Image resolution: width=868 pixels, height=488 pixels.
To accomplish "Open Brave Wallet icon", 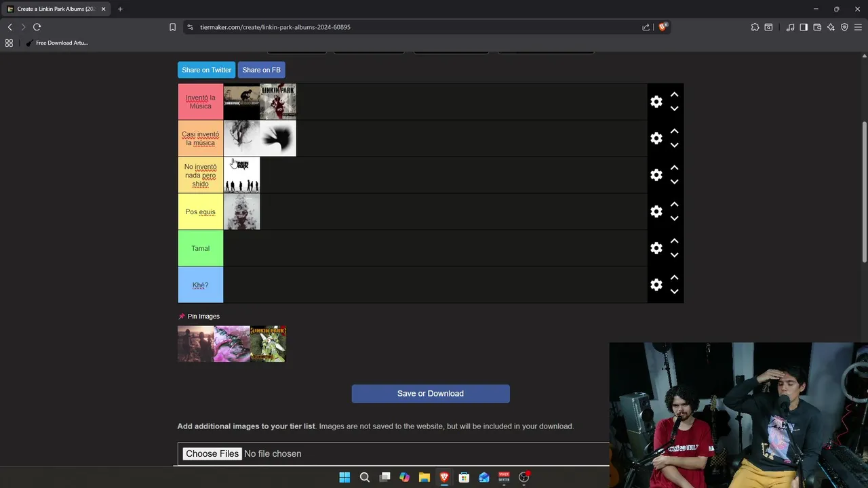I will coord(817,27).
